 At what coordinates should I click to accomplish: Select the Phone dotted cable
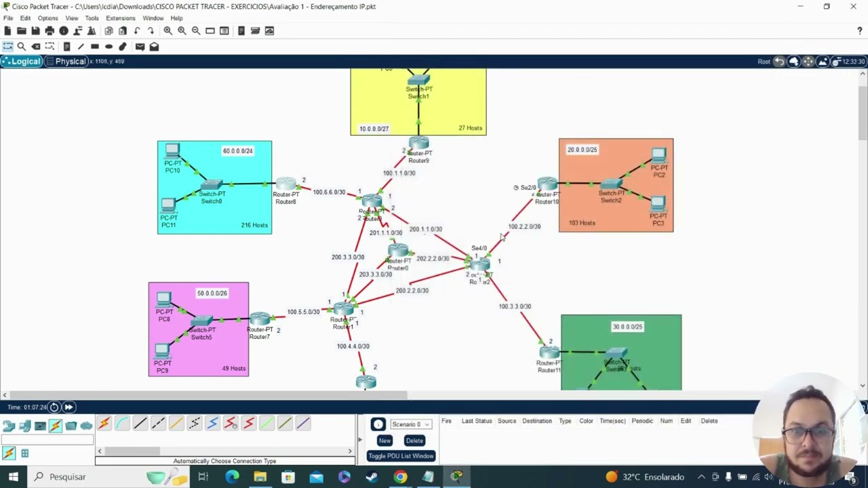click(x=194, y=424)
